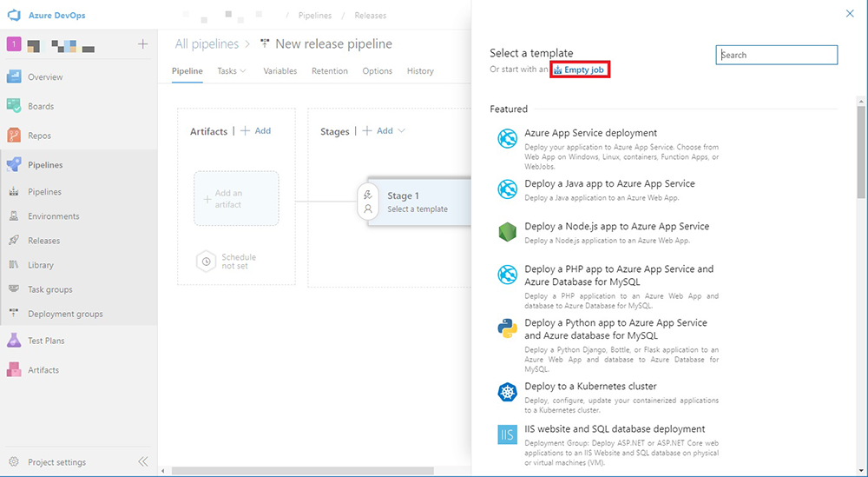The image size is (868, 477).
Task: Open the Library icon in sidebar
Action: [x=14, y=265]
